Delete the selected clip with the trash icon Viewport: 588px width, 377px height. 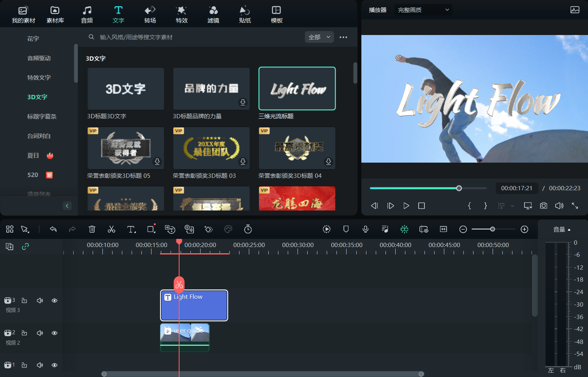[x=92, y=229]
